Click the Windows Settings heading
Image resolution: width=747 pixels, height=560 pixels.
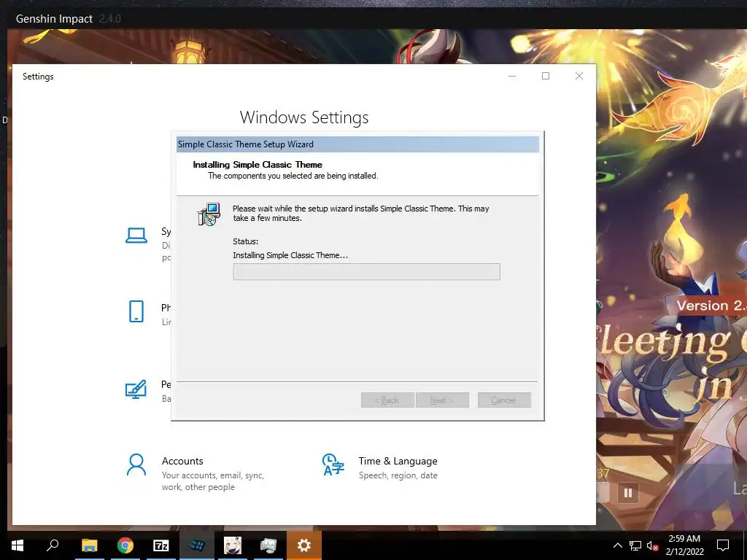point(304,117)
